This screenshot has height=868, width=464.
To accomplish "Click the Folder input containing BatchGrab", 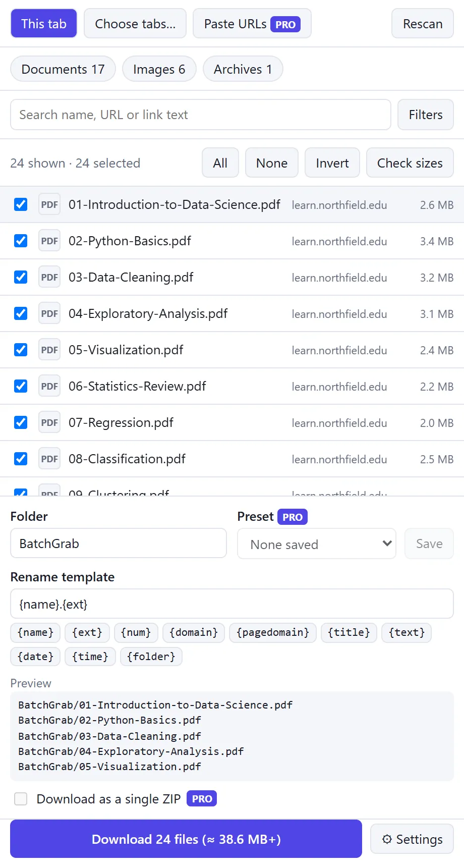I will click(x=119, y=543).
